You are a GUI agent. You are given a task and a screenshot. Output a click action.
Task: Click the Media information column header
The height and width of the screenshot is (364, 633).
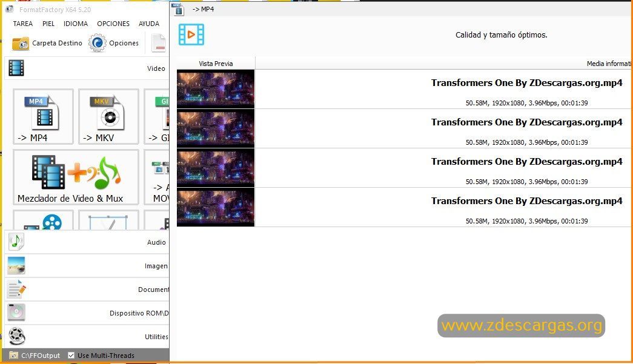click(x=609, y=64)
